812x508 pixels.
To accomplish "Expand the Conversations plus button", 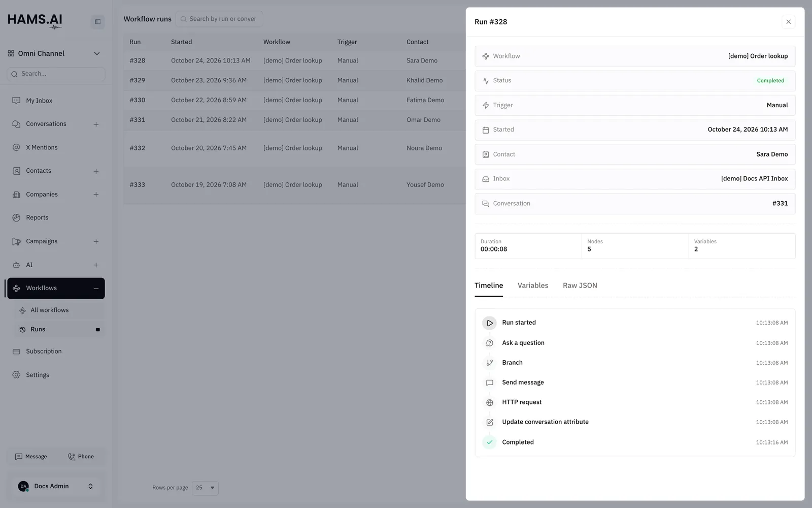I will click(96, 124).
